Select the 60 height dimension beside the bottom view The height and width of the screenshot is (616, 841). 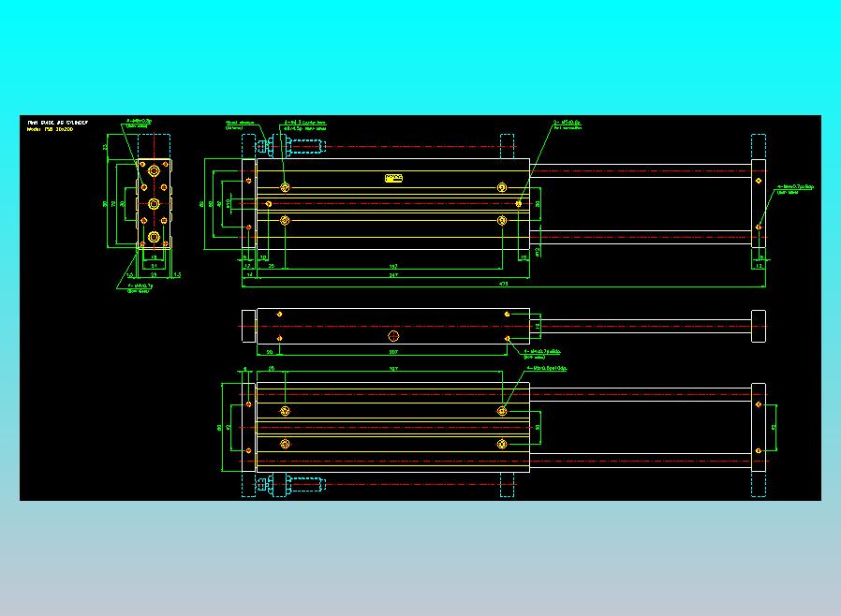(x=219, y=427)
